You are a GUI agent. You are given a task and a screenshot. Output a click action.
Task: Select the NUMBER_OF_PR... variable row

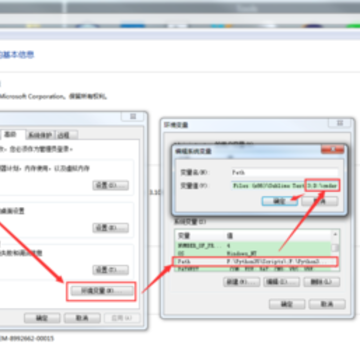coord(253,246)
